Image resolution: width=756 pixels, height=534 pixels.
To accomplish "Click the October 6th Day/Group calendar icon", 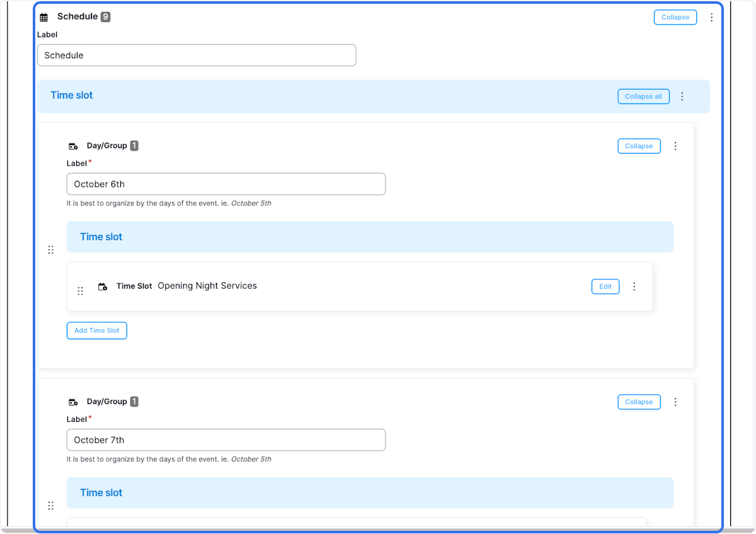I will click(73, 146).
